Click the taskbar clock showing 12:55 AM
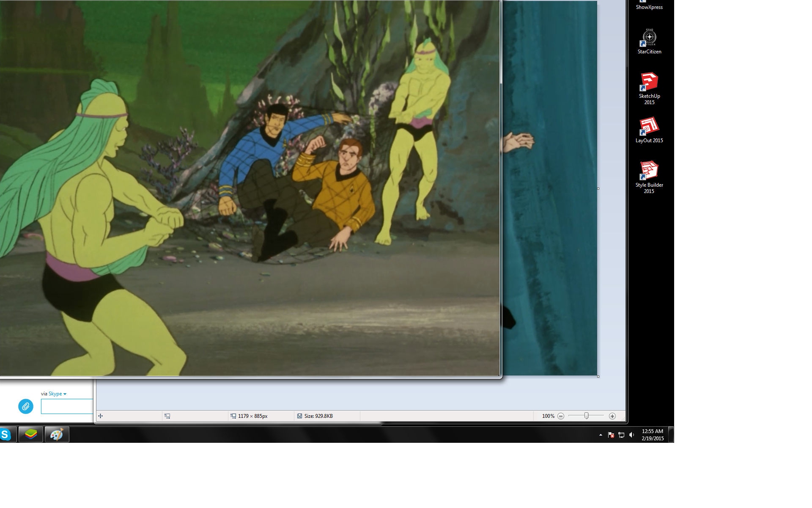This screenshot has height=508, width=812. pyautogui.click(x=653, y=435)
